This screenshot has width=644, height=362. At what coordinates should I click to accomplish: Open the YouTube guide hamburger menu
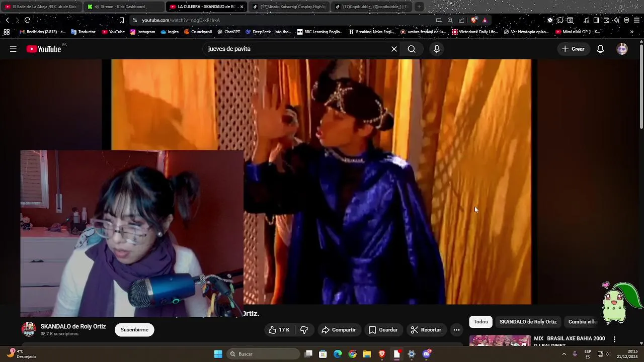[13, 49]
